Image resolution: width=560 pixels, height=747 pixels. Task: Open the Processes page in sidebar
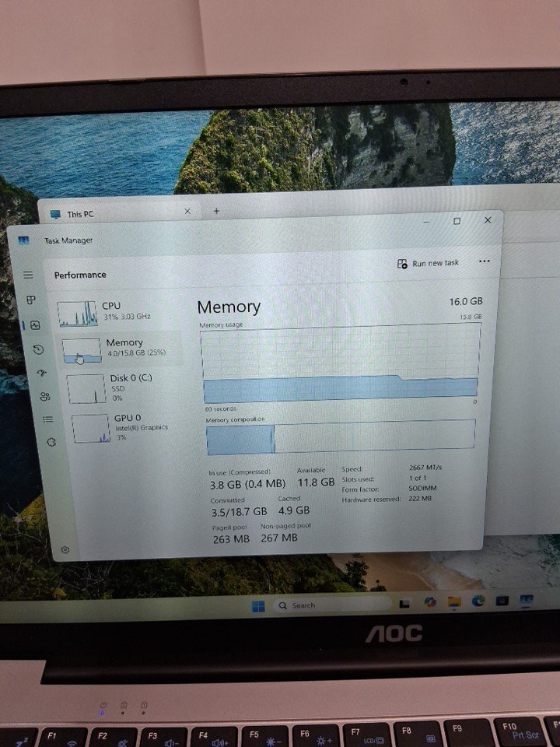point(31,300)
